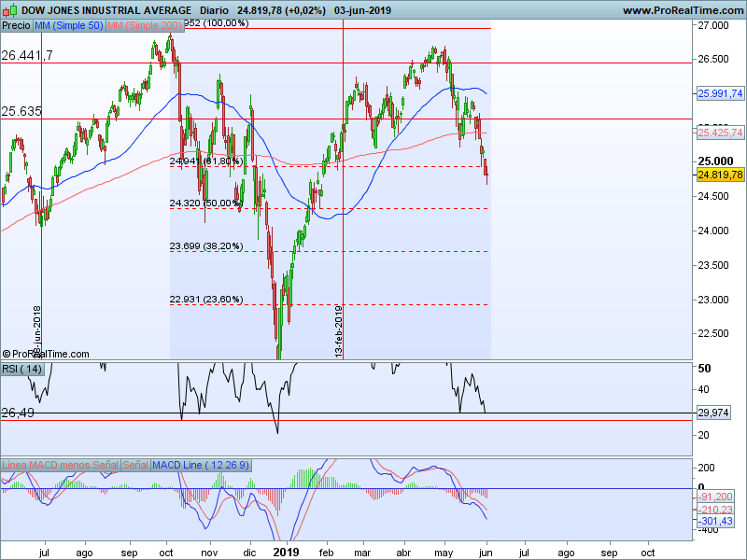Click the 23.500 price axis label
This screenshot has width=747, height=560.
coord(713,265)
